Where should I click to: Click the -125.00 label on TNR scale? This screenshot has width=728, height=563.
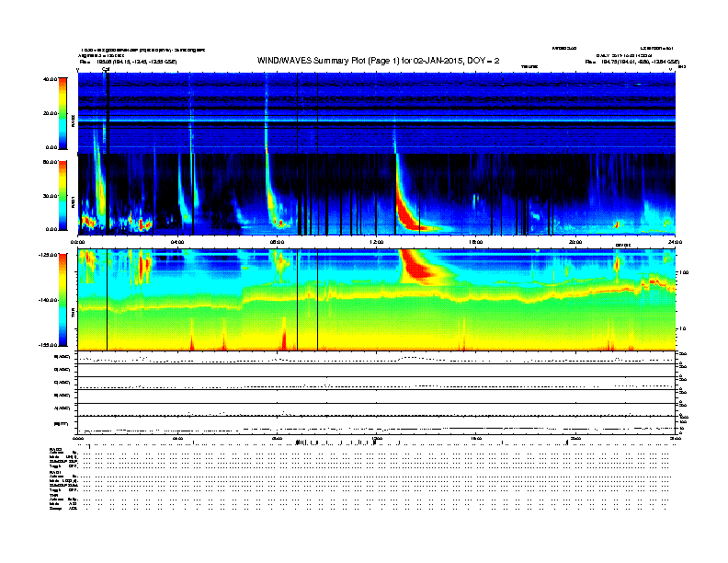48,255
